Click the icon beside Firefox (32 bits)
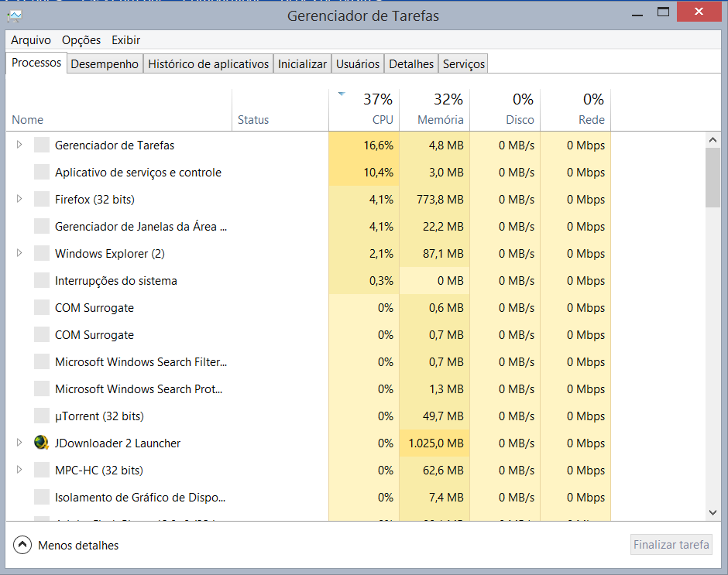This screenshot has height=575, width=728. coord(41,199)
